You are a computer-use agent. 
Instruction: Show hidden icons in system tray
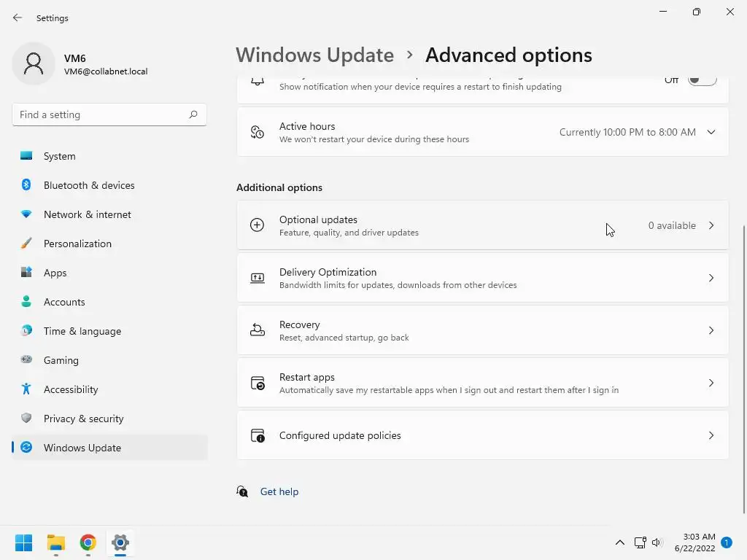(x=620, y=542)
